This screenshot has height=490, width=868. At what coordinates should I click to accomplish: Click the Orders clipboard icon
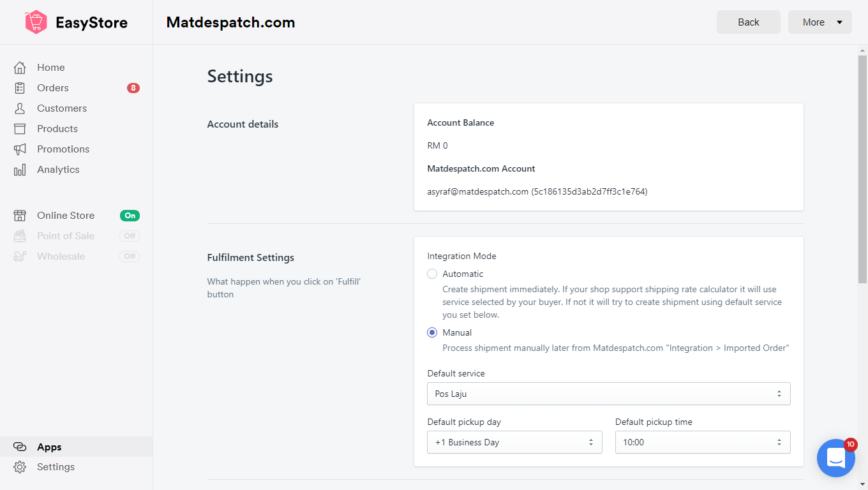20,88
